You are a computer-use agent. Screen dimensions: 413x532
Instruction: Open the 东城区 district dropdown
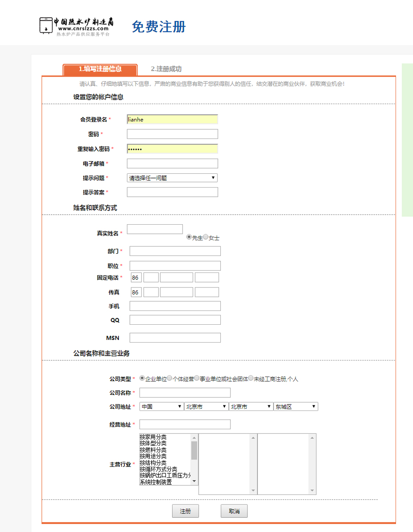click(296, 407)
